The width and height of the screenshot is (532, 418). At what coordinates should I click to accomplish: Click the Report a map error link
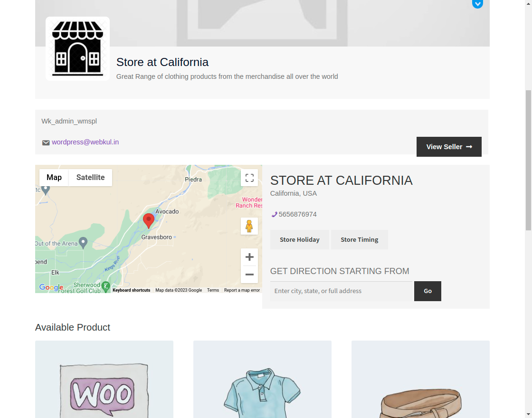242,290
